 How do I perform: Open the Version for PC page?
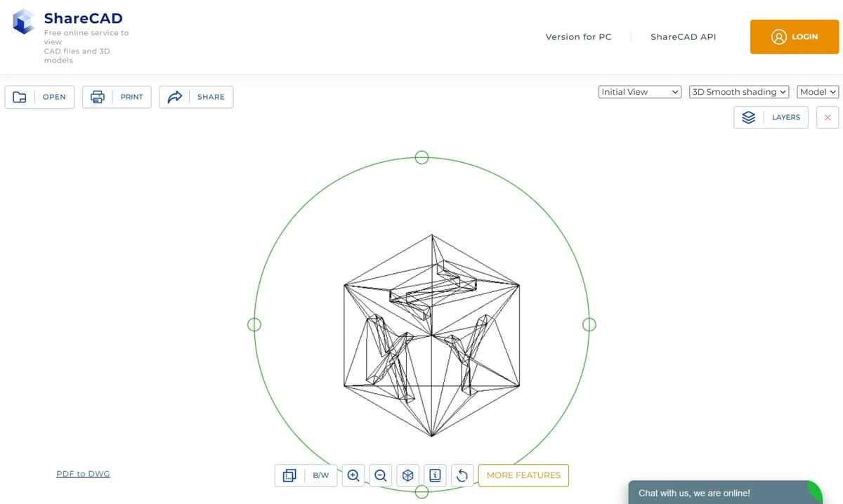[578, 37]
